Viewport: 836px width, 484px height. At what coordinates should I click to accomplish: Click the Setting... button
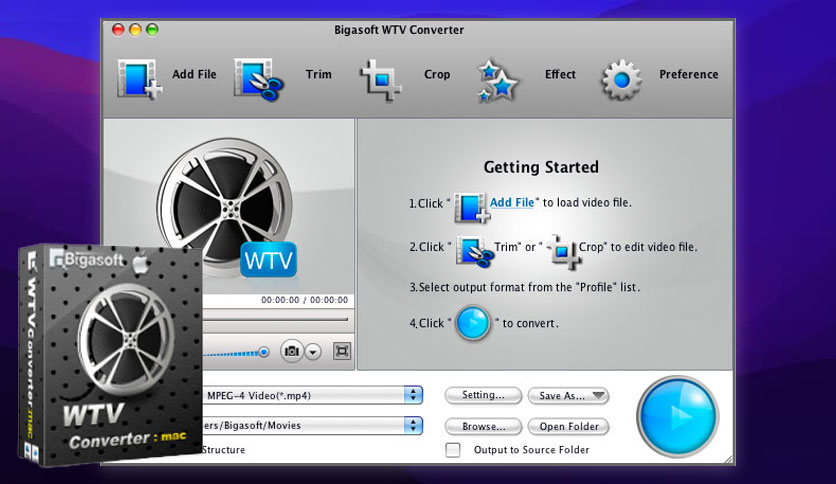tap(483, 396)
